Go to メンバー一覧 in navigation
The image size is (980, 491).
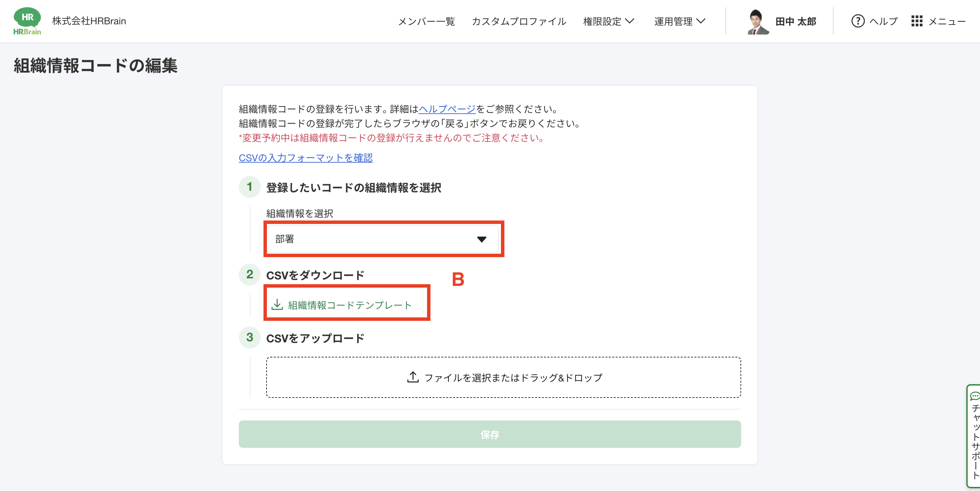pyautogui.click(x=426, y=22)
